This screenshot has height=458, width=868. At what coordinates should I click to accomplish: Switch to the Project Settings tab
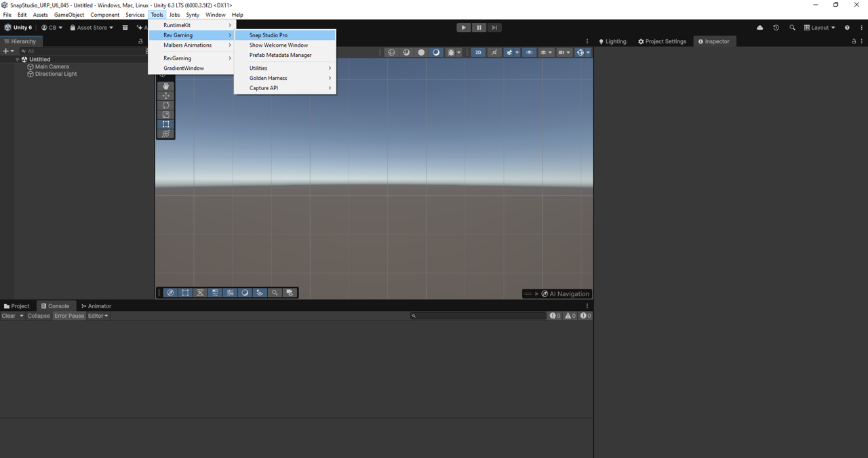(663, 41)
